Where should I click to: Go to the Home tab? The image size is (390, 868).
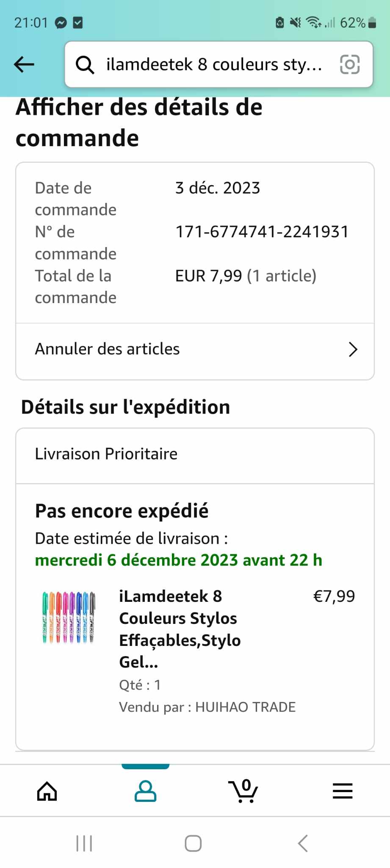[47, 791]
